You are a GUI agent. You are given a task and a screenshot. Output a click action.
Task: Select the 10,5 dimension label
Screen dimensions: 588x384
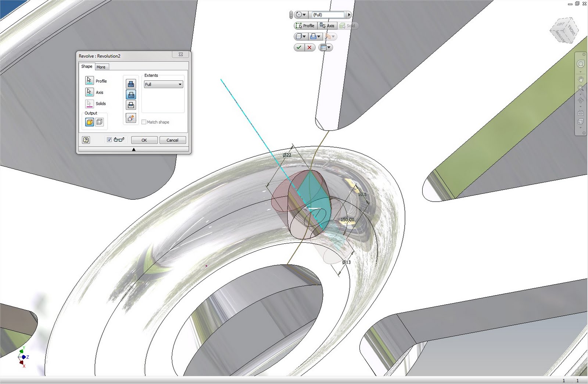tap(362, 194)
